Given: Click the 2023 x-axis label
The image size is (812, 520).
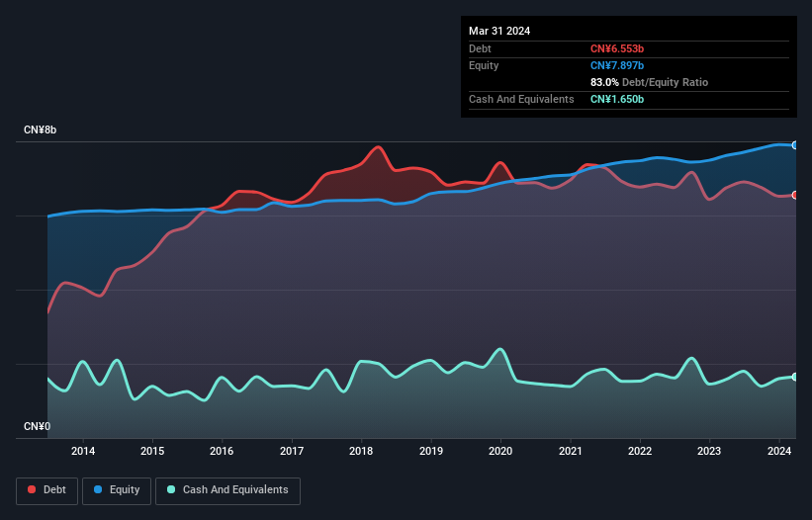Looking at the screenshot, I should click(709, 451).
